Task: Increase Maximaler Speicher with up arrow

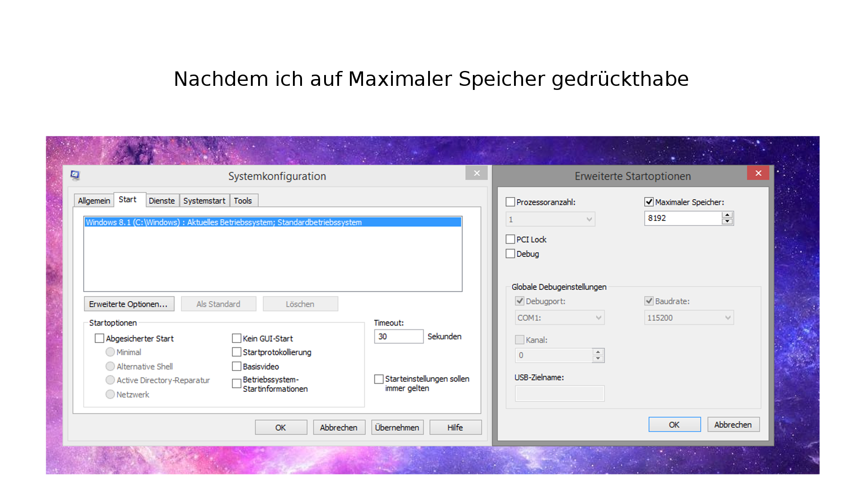Action: (727, 215)
